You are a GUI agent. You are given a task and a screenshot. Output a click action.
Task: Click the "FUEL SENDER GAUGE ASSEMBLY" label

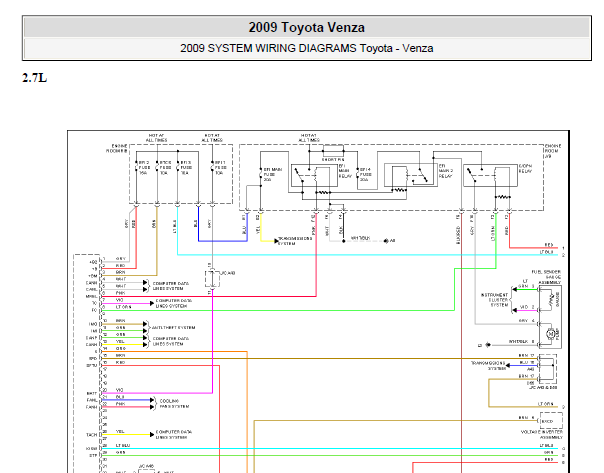547,277
